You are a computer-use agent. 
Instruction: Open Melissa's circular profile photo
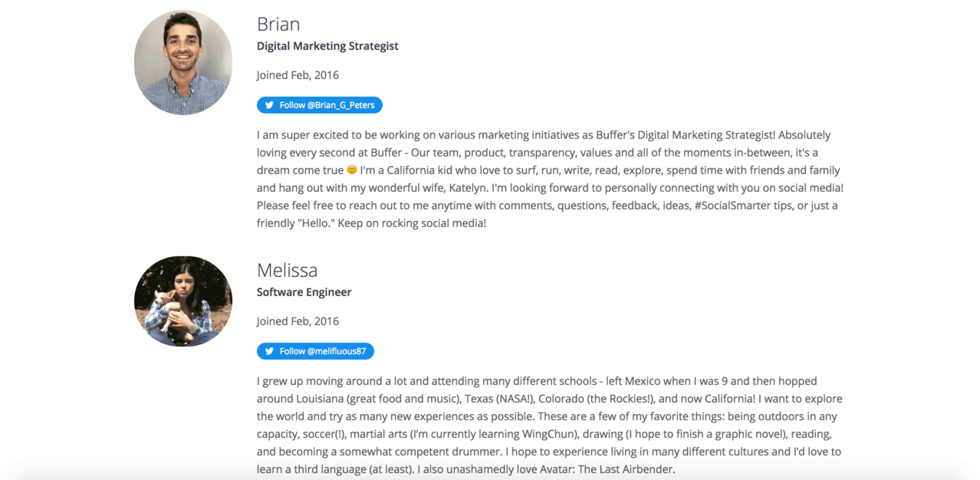point(183,301)
